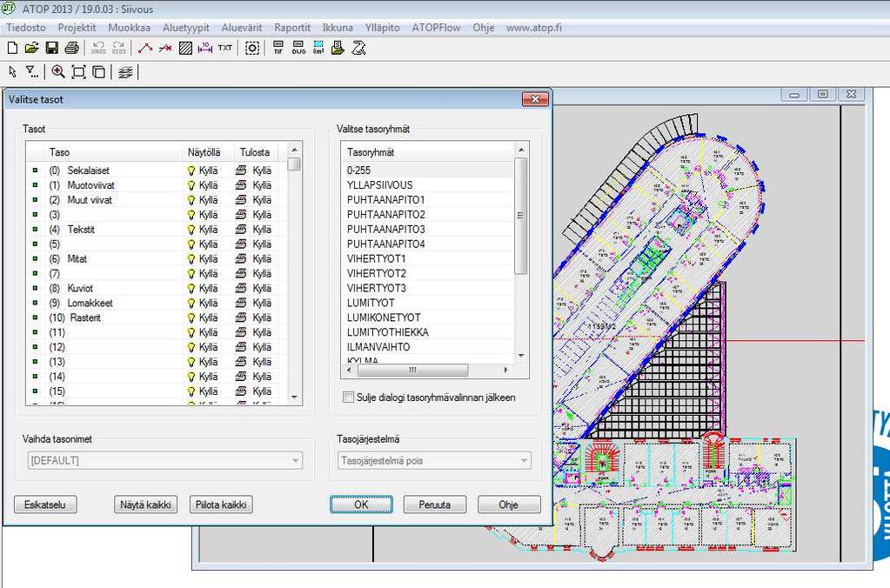890x588 pixels.
Task: Click the m² area calculation icon
Action: click(x=318, y=48)
